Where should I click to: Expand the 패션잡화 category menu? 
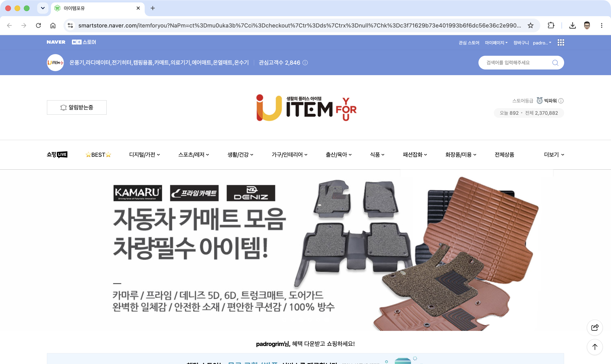[x=415, y=155]
